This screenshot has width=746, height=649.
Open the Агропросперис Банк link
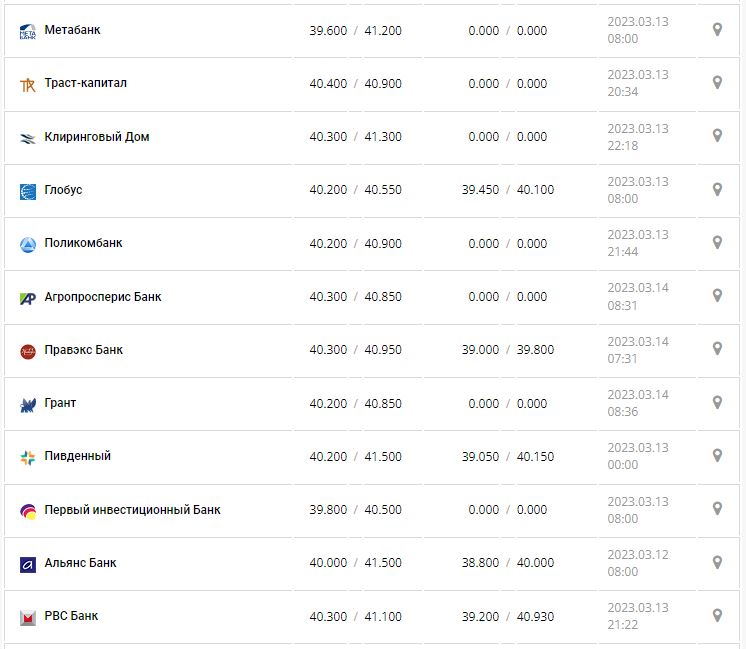[103, 297]
